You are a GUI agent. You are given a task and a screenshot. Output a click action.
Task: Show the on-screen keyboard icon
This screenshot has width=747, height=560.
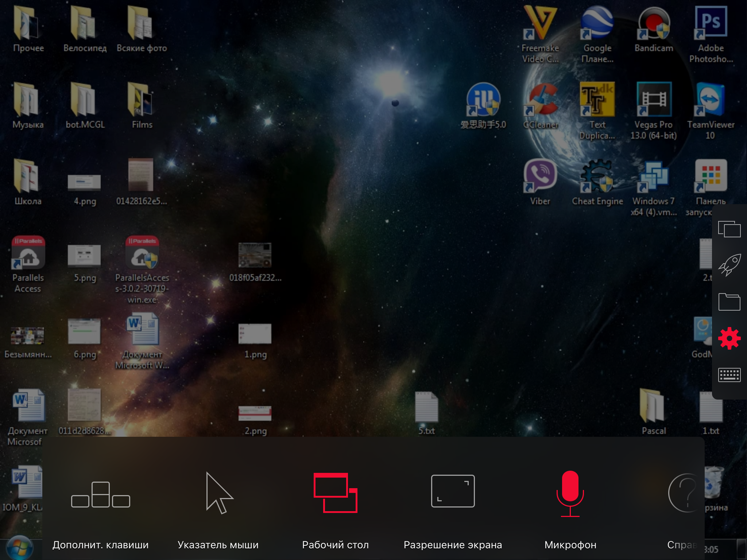click(x=729, y=375)
